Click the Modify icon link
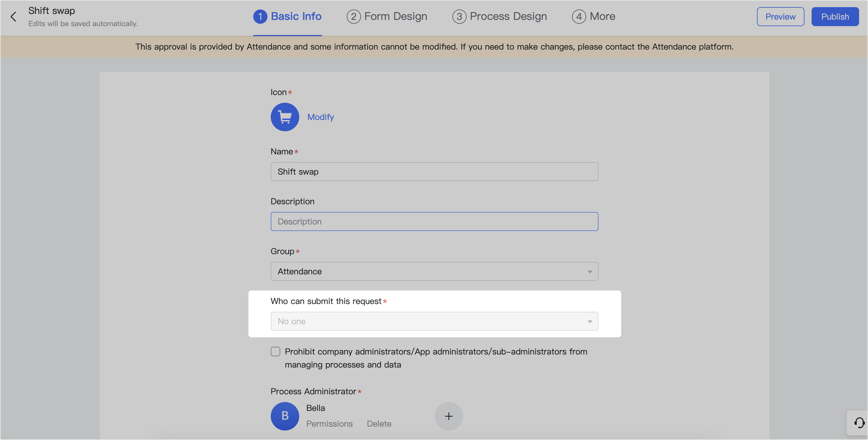The height and width of the screenshot is (440, 868). click(320, 117)
